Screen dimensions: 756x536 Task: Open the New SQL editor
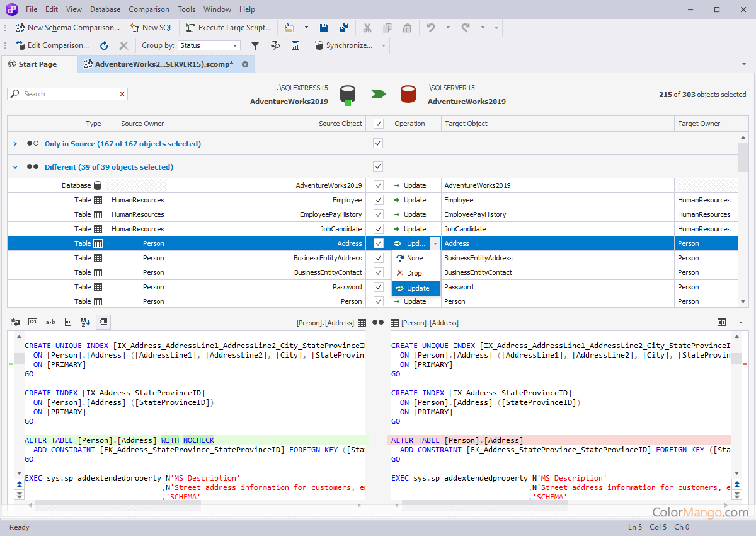[151, 28]
